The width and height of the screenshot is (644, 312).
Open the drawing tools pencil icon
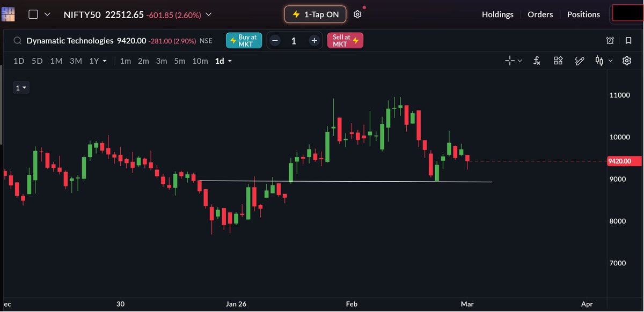[579, 61]
